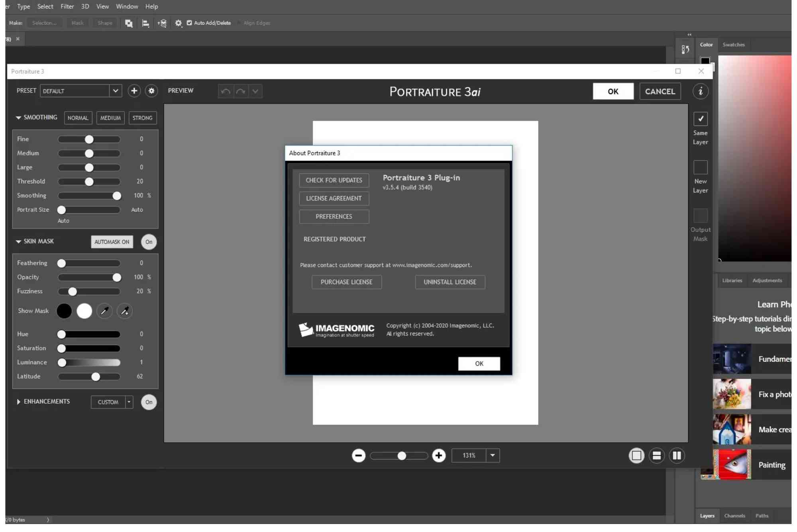Open preset settings gear icon
Image resolution: width=797 pixels, height=532 pixels.
pyautogui.click(x=151, y=91)
